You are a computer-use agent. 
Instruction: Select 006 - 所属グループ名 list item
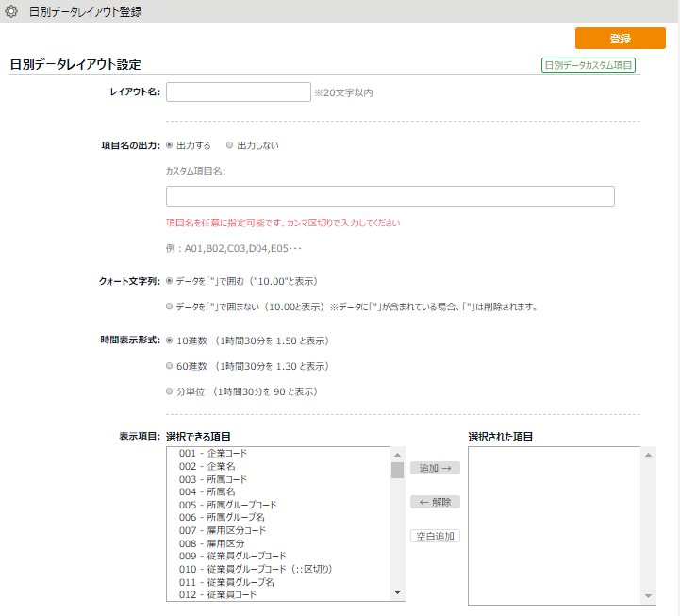click(278, 518)
